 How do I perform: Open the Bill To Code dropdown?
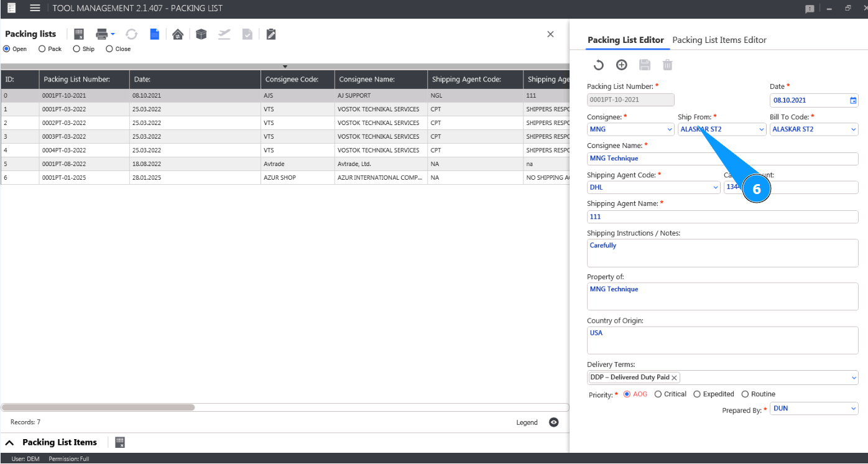(x=853, y=129)
